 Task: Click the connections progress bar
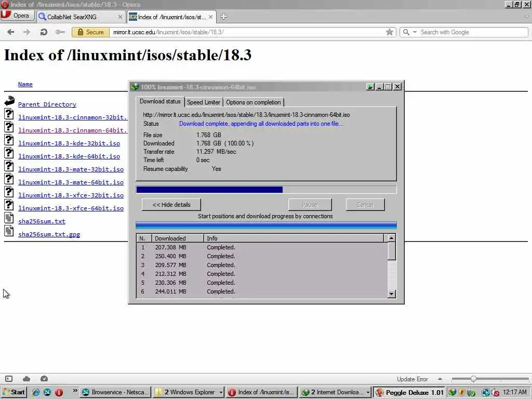pos(266,225)
